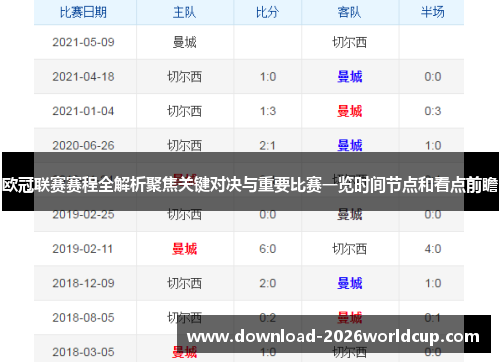Click score 1:0 in 2021-04-18 row

tap(268, 77)
